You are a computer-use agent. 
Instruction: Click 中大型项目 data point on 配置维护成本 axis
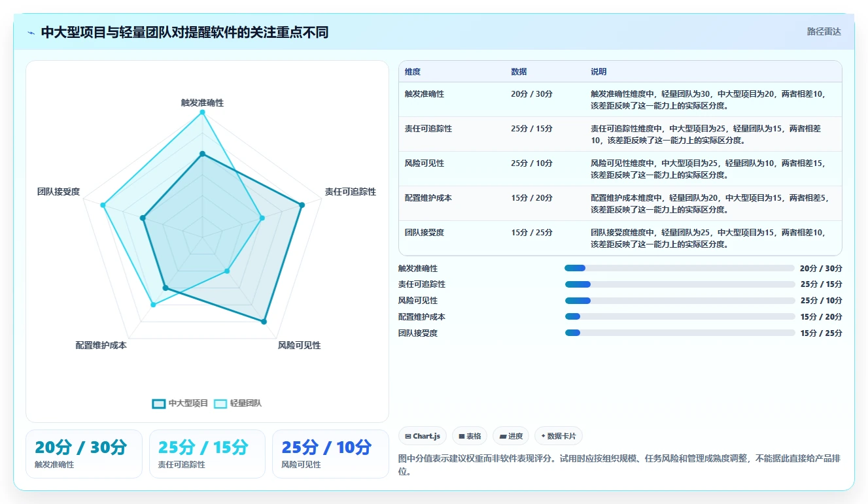tap(165, 288)
